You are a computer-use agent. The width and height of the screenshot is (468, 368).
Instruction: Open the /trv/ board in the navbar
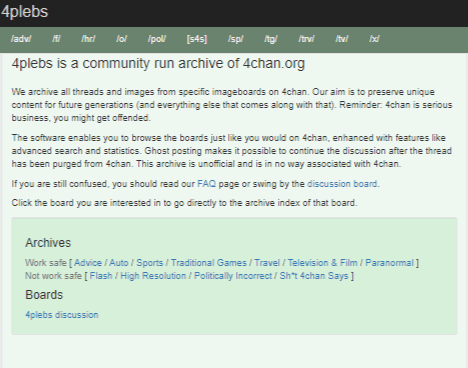(x=306, y=39)
